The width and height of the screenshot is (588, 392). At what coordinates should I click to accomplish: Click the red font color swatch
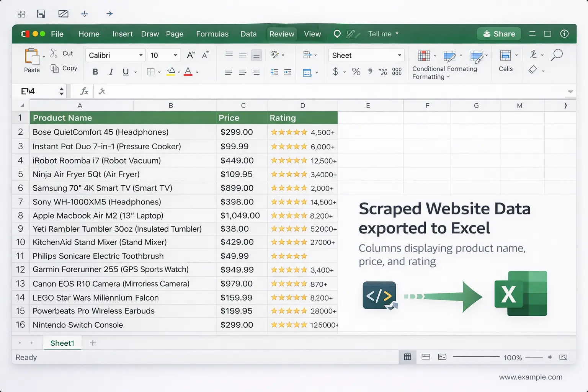point(188,72)
